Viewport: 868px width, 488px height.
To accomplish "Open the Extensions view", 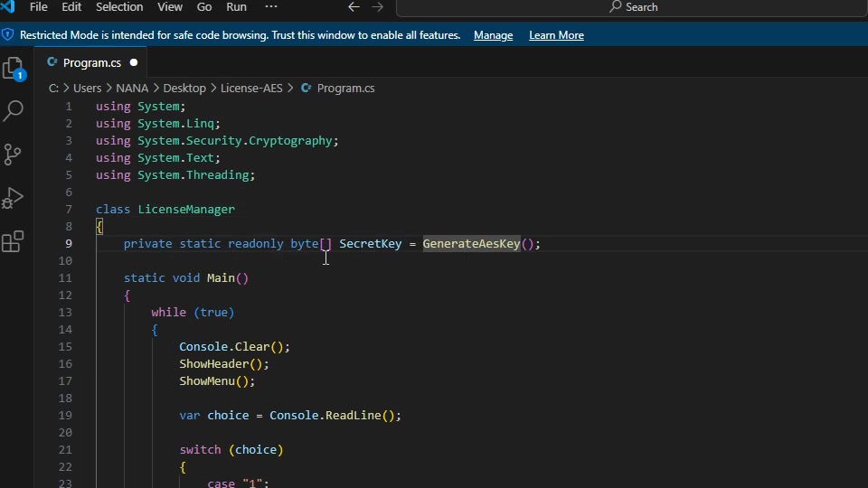I will point(14,241).
